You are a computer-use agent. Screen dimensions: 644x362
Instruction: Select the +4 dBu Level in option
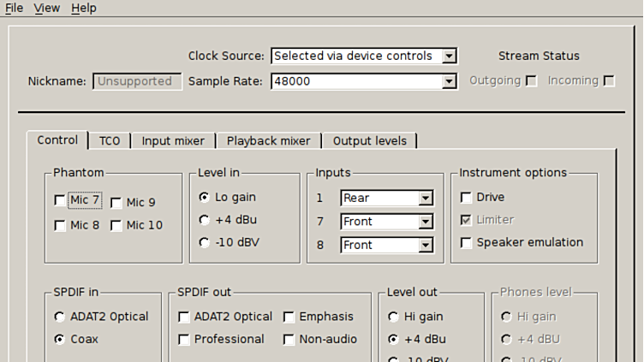204,220
